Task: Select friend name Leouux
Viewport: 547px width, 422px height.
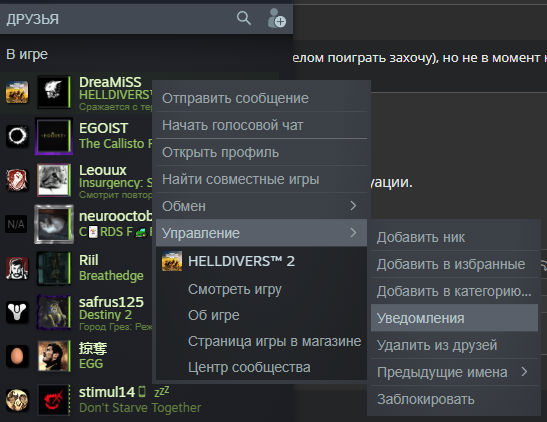Action: [103, 170]
